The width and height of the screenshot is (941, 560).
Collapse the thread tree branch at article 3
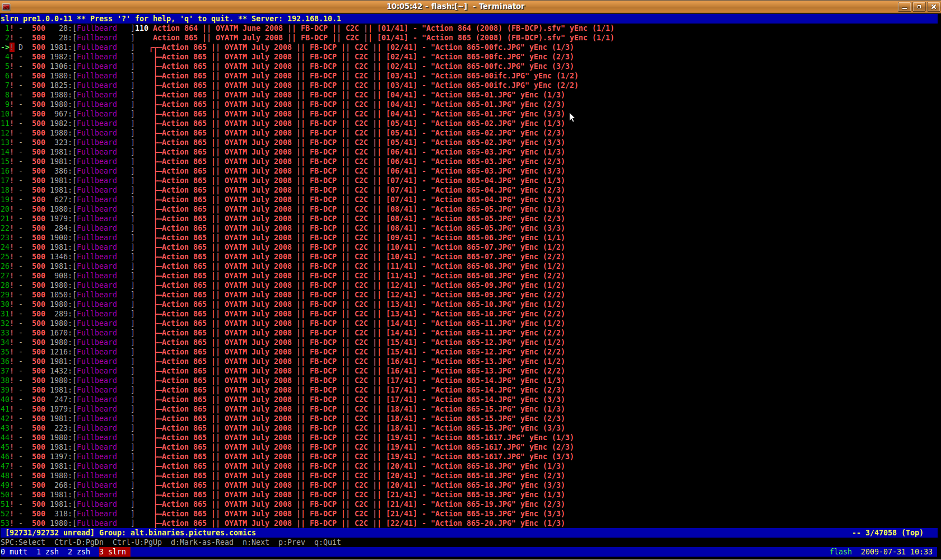(153, 48)
